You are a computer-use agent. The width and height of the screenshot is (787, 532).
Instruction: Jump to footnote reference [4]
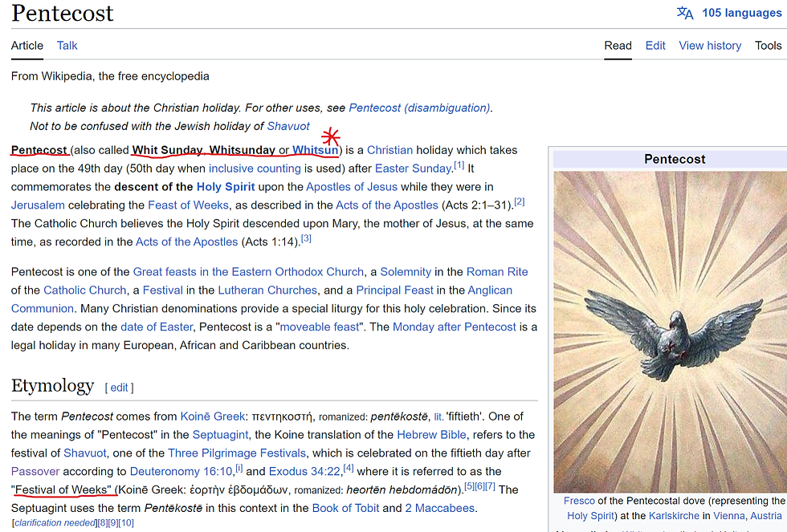[349, 469]
